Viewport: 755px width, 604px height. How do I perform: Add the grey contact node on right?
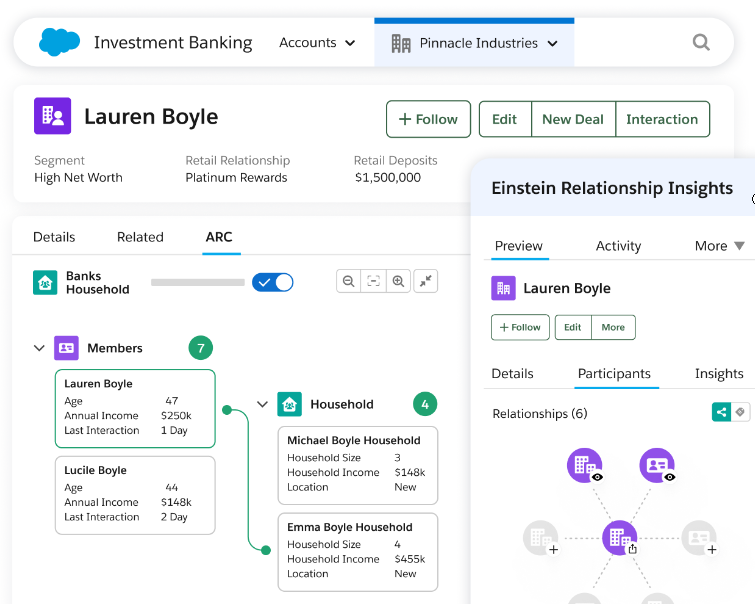pyautogui.click(x=712, y=550)
